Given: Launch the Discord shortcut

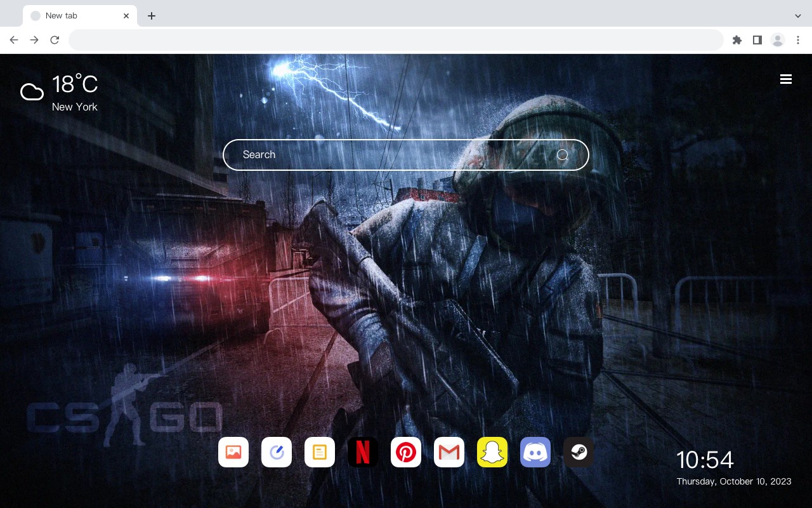Looking at the screenshot, I should [x=535, y=452].
